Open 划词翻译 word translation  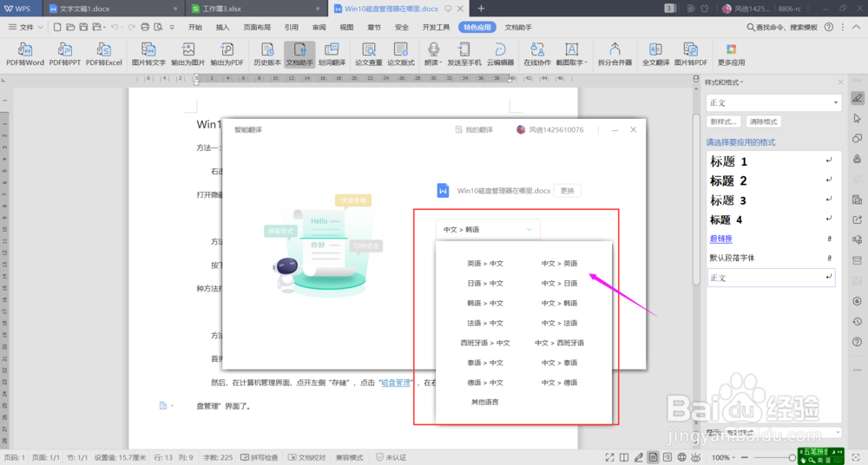pos(332,55)
